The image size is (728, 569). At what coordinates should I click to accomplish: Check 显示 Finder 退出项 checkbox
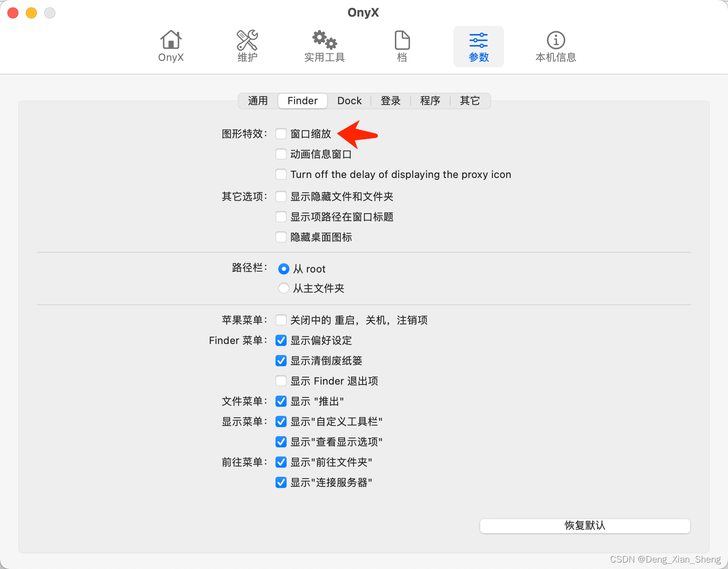(x=281, y=381)
